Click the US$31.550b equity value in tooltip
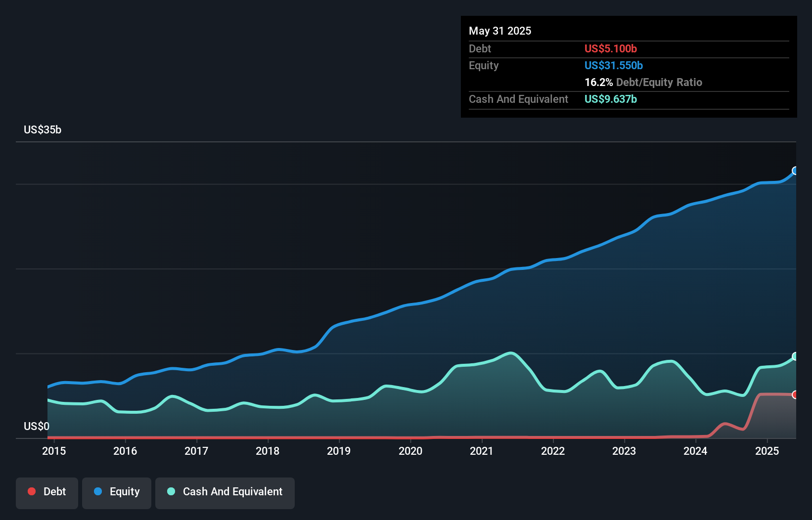The image size is (812, 520). click(613, 65)
